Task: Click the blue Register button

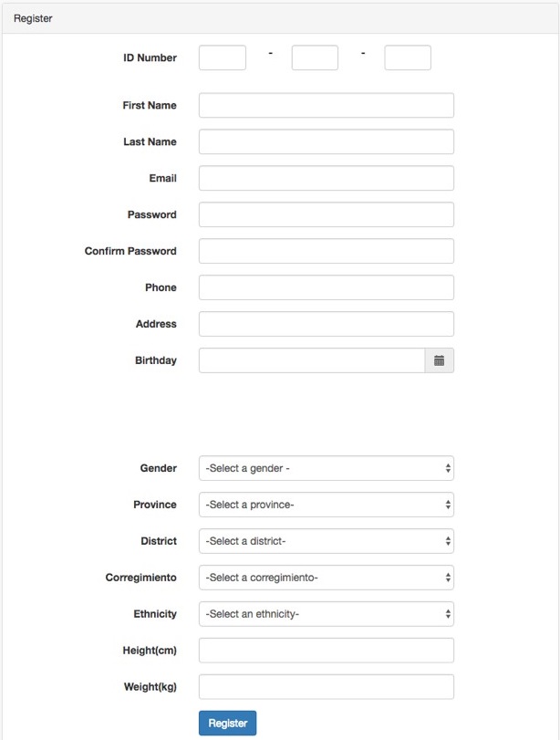Action: 227,723
